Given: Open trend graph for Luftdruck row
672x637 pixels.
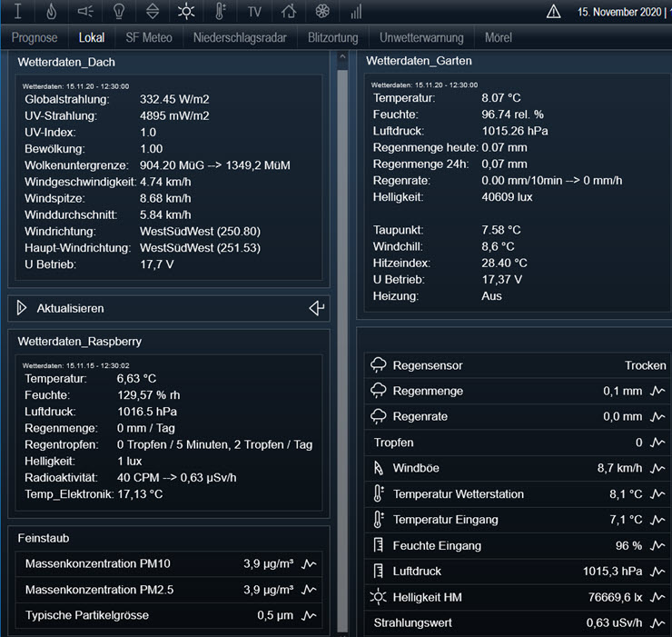Looking at the screenshot, I should (x=658, y=572).
